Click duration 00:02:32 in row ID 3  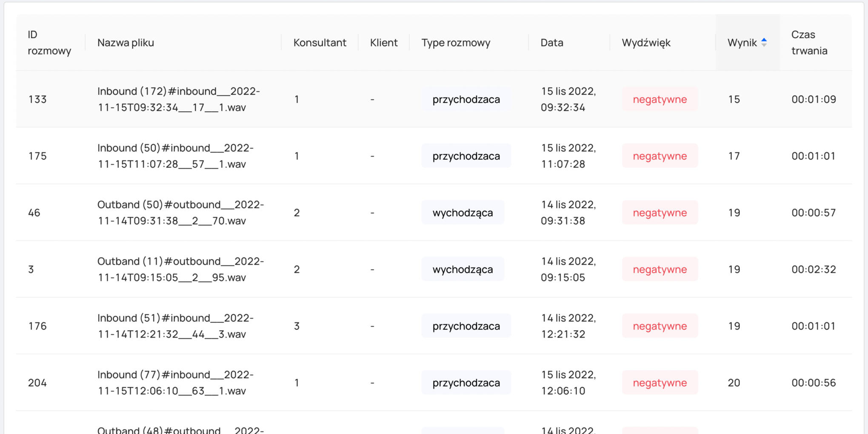(814, 269)
